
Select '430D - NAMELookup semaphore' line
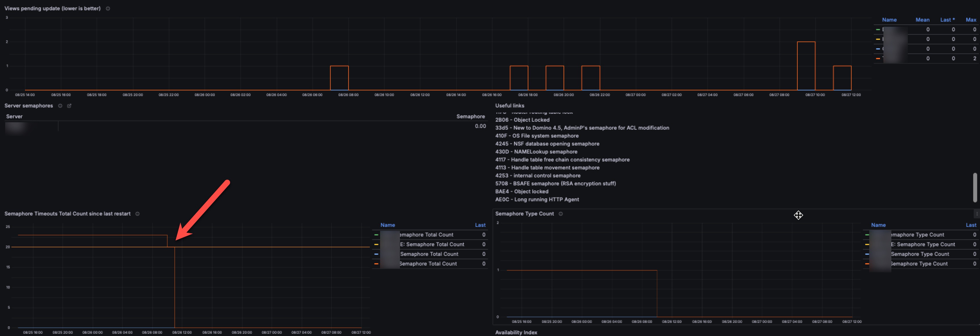click(x=536, y=152)
